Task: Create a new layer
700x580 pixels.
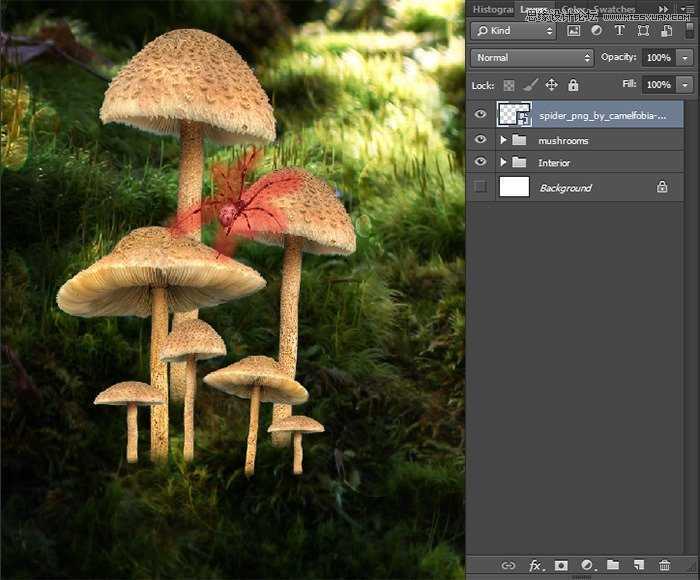Action: point(639,566)
